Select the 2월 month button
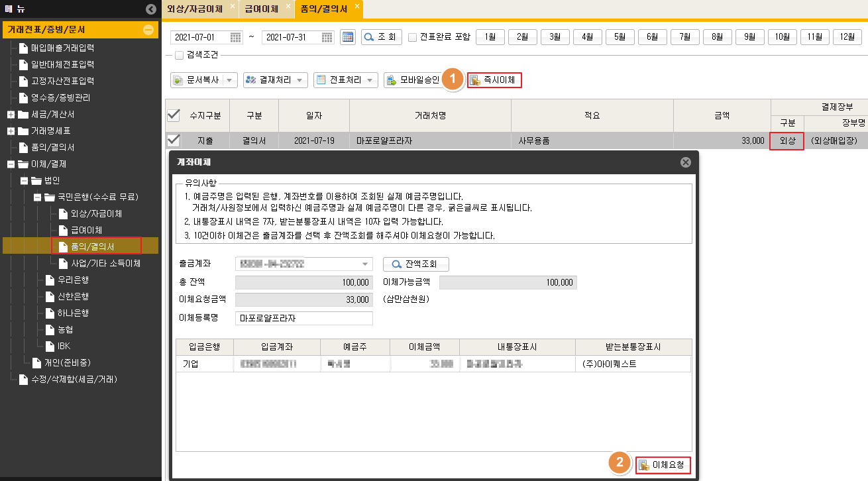This screenshot has width=868, height=481. tap(523, 37)
